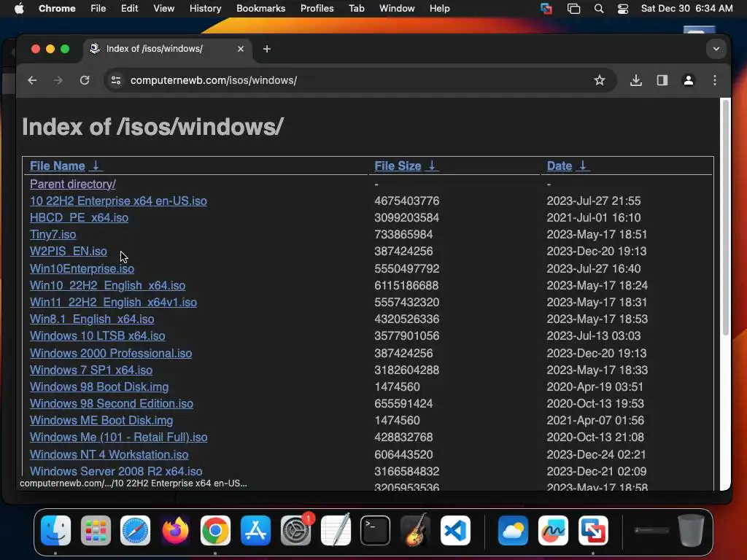747x560 pixels.
Task: Open the Tab menu
Action: (356, 9)
